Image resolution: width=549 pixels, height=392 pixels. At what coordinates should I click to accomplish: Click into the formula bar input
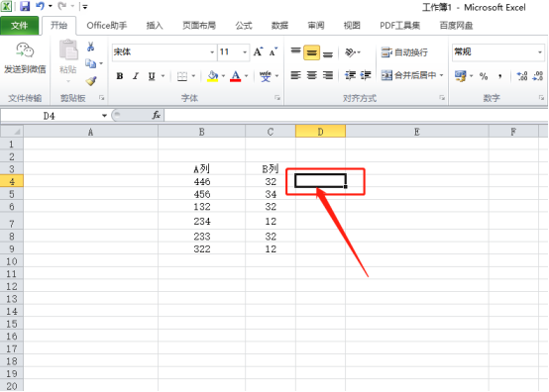(x=356, y=115)
